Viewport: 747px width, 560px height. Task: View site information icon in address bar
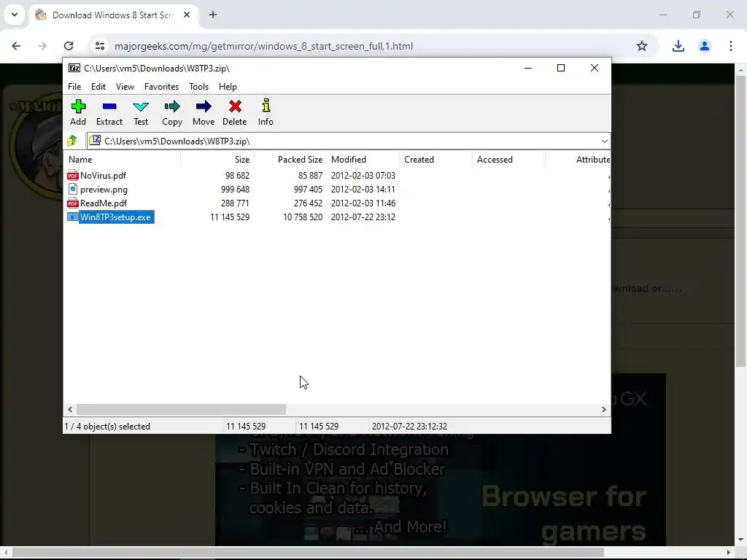pyautogui.click(x=99, y=46)
